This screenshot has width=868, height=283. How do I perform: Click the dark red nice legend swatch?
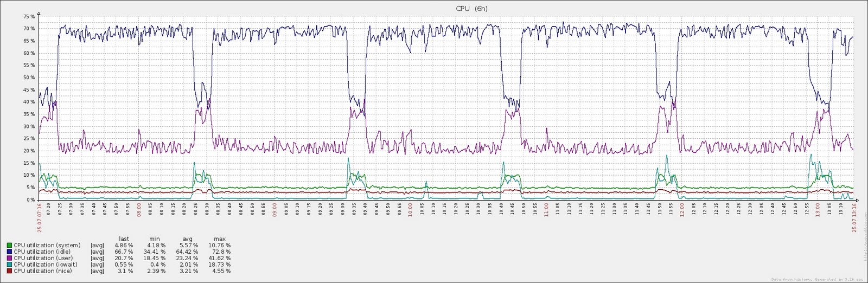click(10, 271)
